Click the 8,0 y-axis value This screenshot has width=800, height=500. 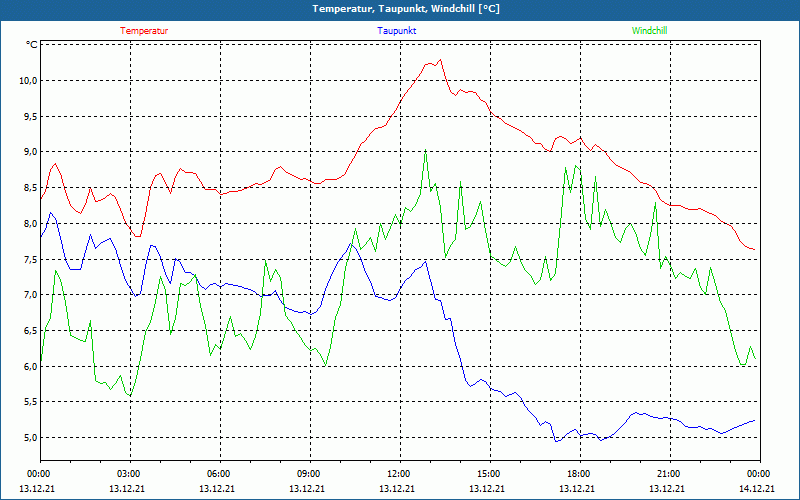[30, 223]
